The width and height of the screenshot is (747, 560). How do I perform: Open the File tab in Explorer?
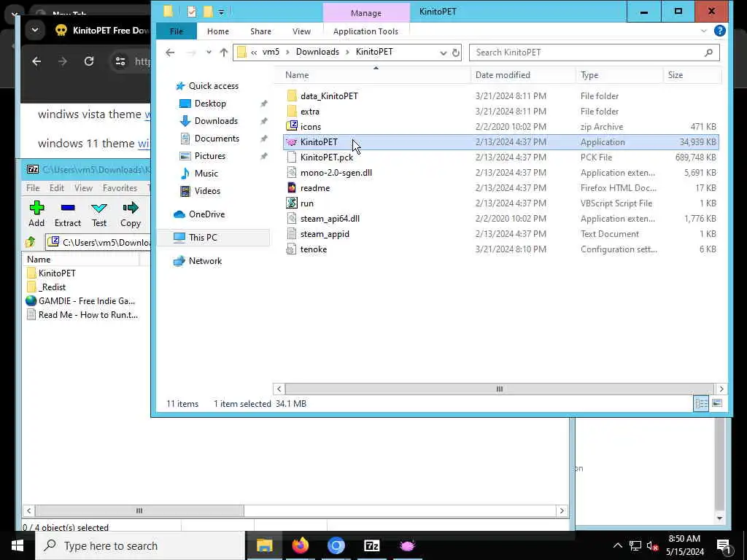[177, 31]
